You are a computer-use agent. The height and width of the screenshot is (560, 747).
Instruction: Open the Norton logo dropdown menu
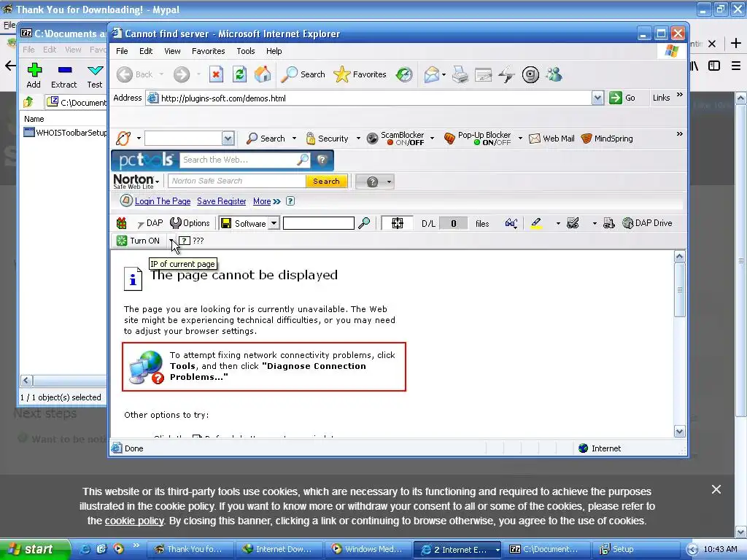(x=136, y=181)
